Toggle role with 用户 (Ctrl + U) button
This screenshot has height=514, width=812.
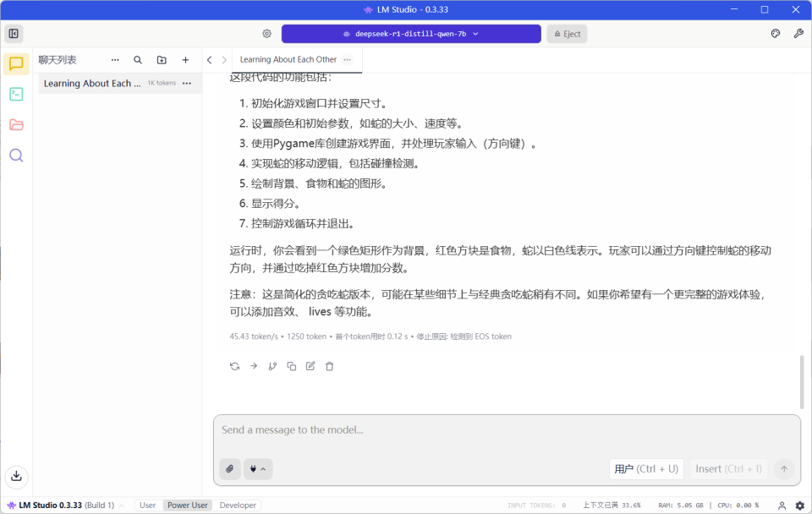coord(646,469)
